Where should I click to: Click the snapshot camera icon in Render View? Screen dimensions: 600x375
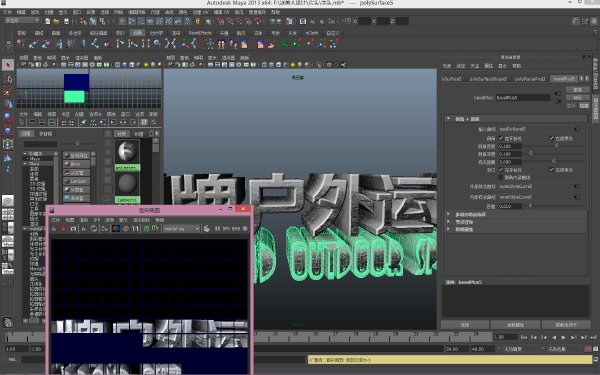coord(73,228)
